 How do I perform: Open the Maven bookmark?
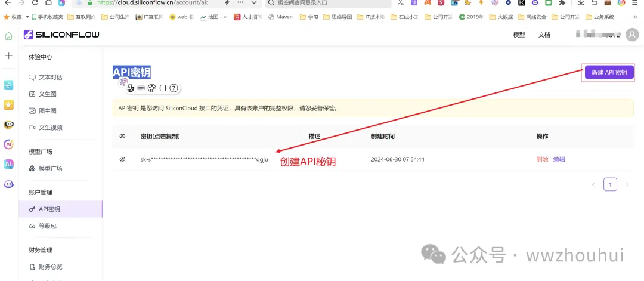click(280, 17)
